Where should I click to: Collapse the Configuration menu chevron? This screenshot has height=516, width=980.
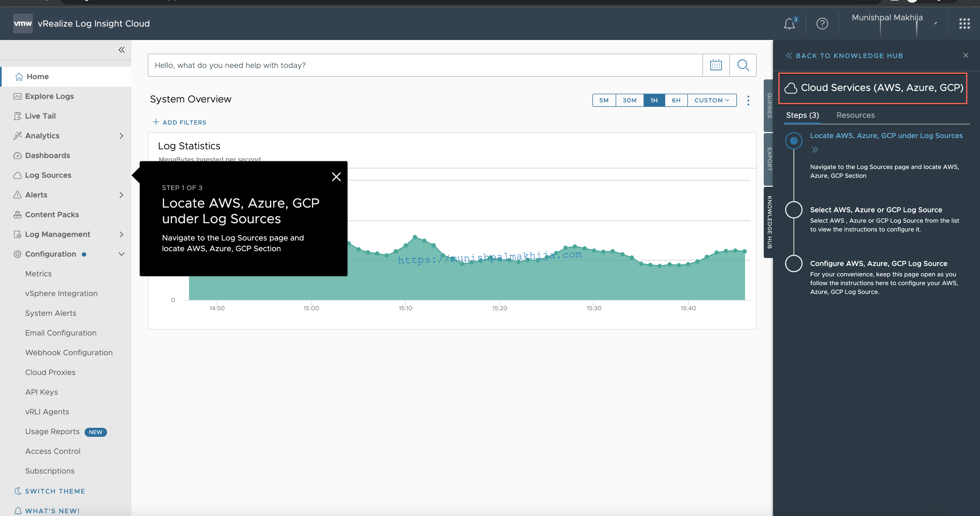click(121, 254)
